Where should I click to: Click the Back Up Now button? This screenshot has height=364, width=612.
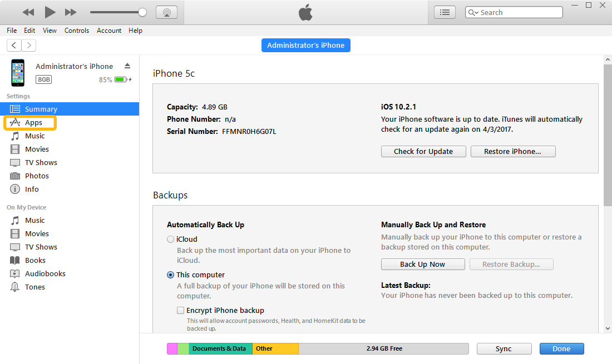[x=423, y=264]
